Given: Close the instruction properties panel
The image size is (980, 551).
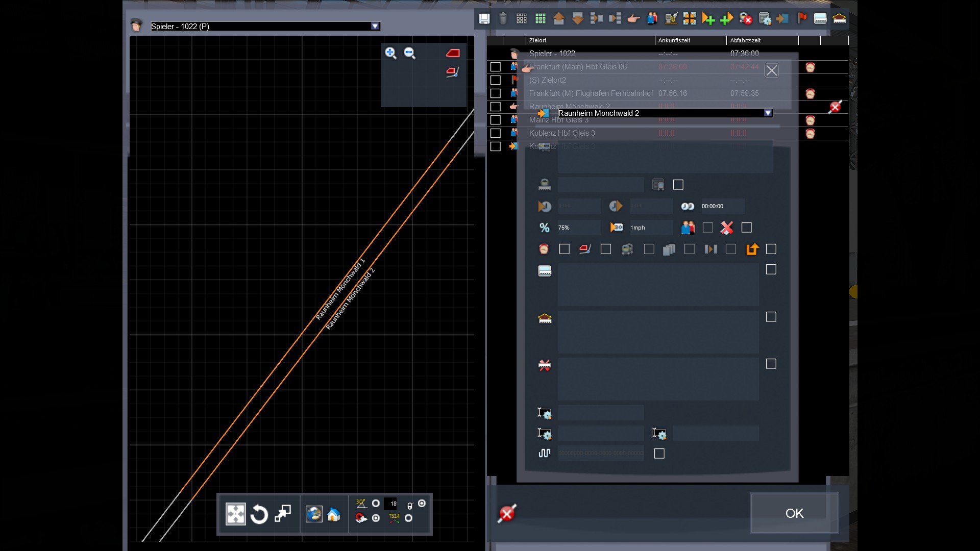Looking at the screenshot, I should pyautogui.click(x=771, y=70).
